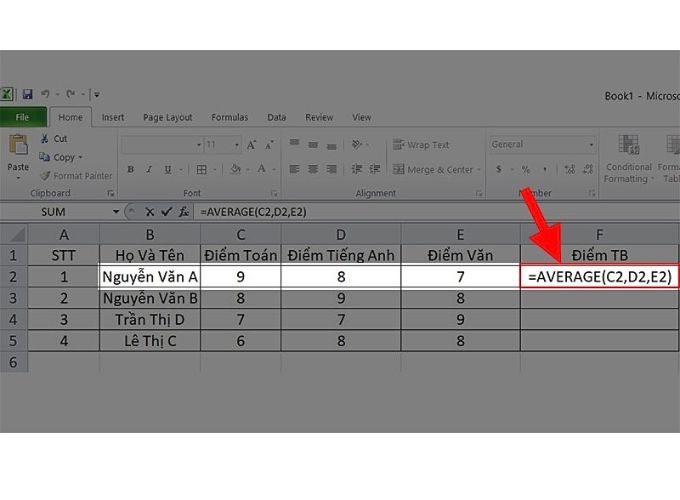Click the Comma Style icon
The height and width of the screenshot is (500, 680).
pyautogui.click(x=545, y=170)
